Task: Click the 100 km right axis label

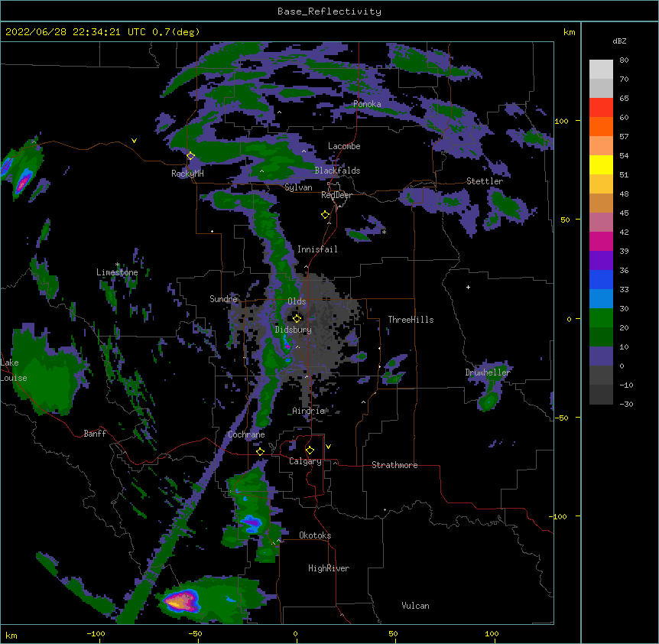Action: coord(561,122)
